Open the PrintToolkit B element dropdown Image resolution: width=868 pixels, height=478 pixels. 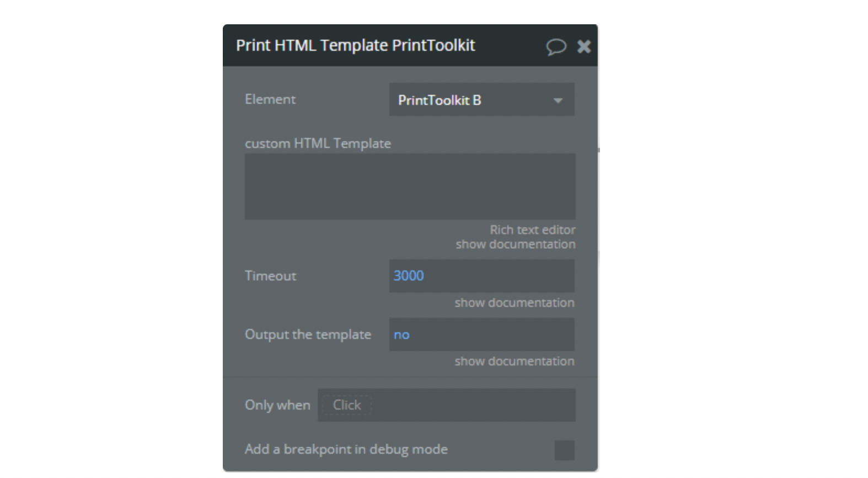(481, 100)
